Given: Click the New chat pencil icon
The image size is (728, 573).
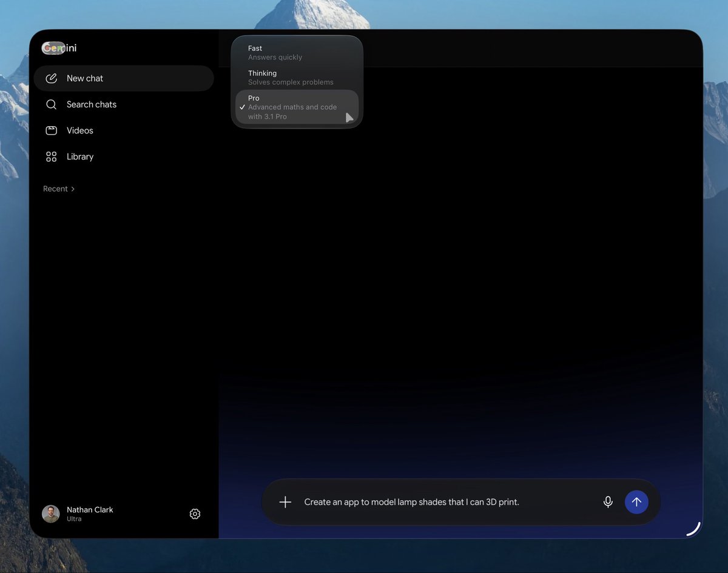Looking at the screenshot, I should tap(52, 78).
